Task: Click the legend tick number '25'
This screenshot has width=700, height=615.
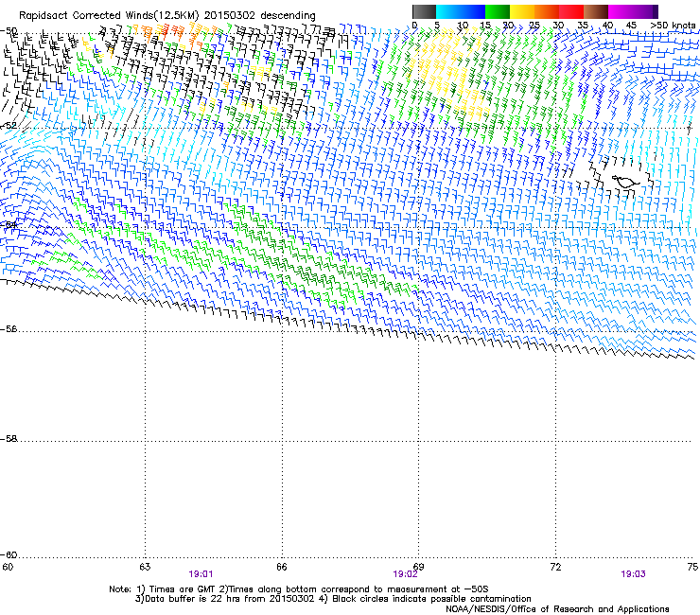Action: pyautogui.click(x=534, y=26)
